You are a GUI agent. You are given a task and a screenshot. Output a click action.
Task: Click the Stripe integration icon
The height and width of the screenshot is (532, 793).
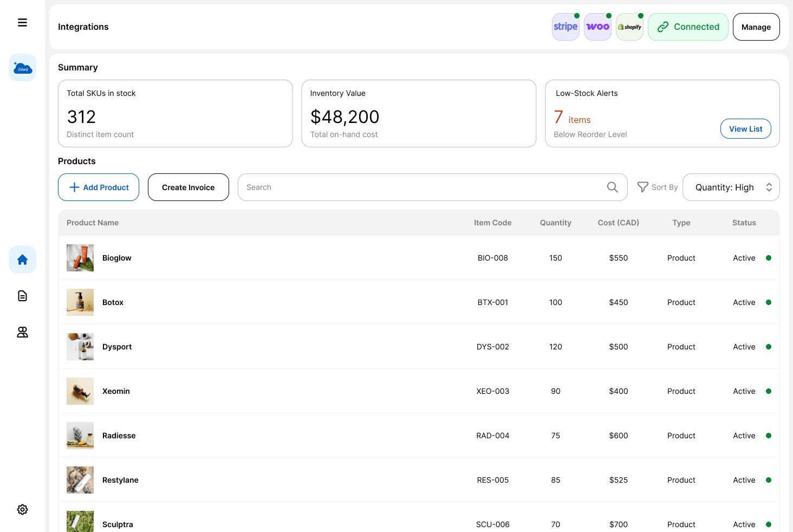tap(565, 27)
